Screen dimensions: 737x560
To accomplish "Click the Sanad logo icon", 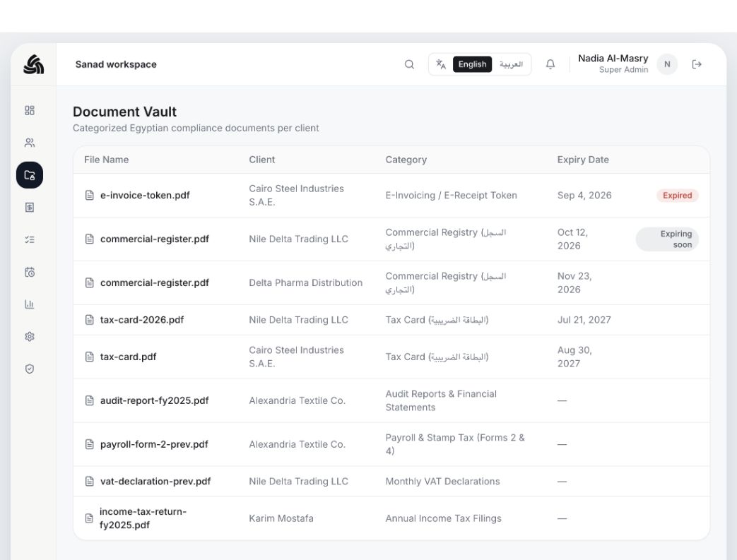I will (x=33, y=64).
